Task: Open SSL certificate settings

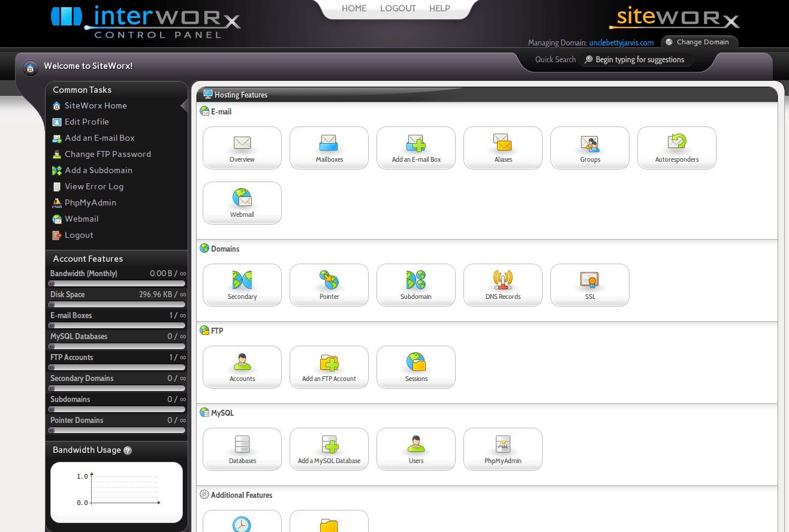Action: click(590, 285)
